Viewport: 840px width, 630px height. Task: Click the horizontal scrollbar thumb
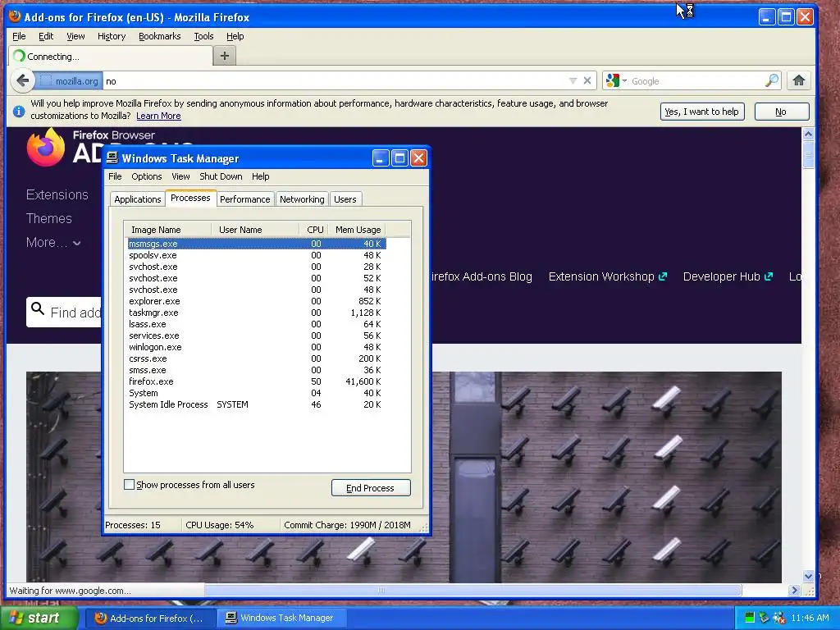[472, 590]
